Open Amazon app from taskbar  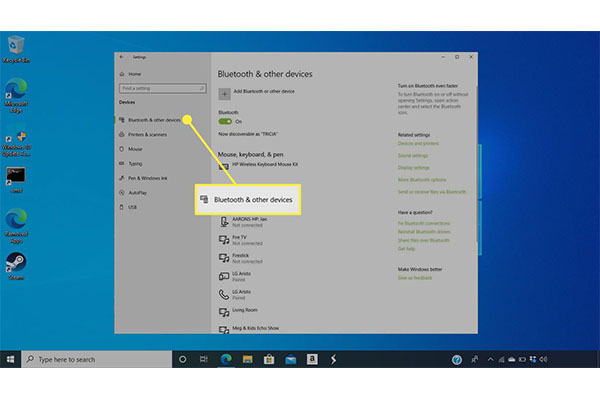[312, 359]
